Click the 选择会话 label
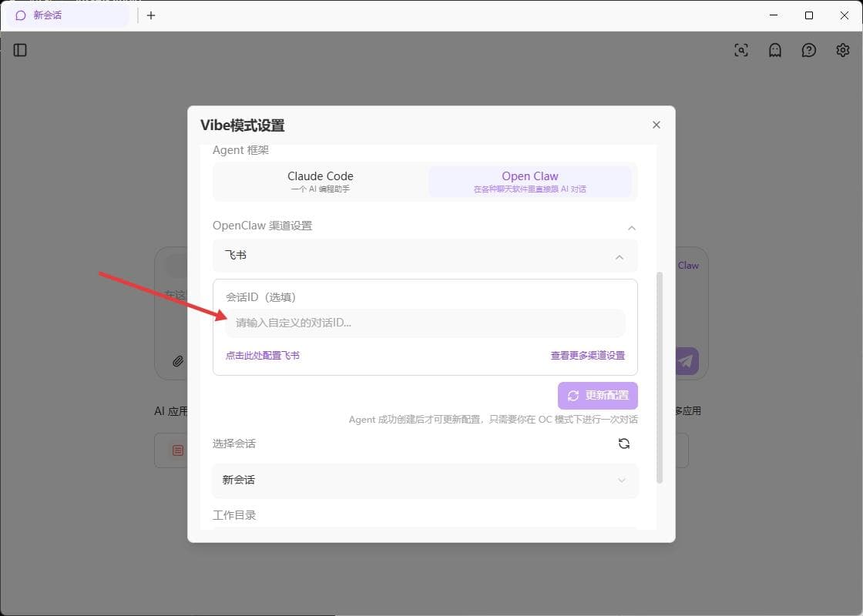The image size is (863, 616). coord(234,444)
